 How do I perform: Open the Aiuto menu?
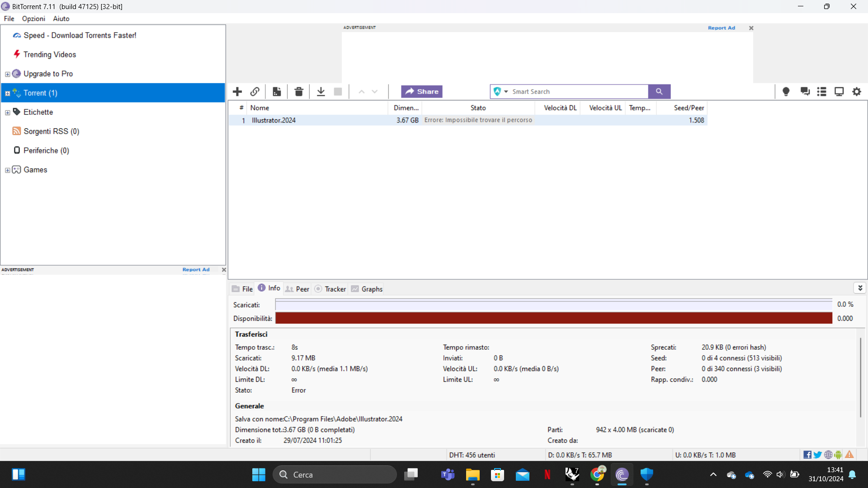tap(61, 19)
